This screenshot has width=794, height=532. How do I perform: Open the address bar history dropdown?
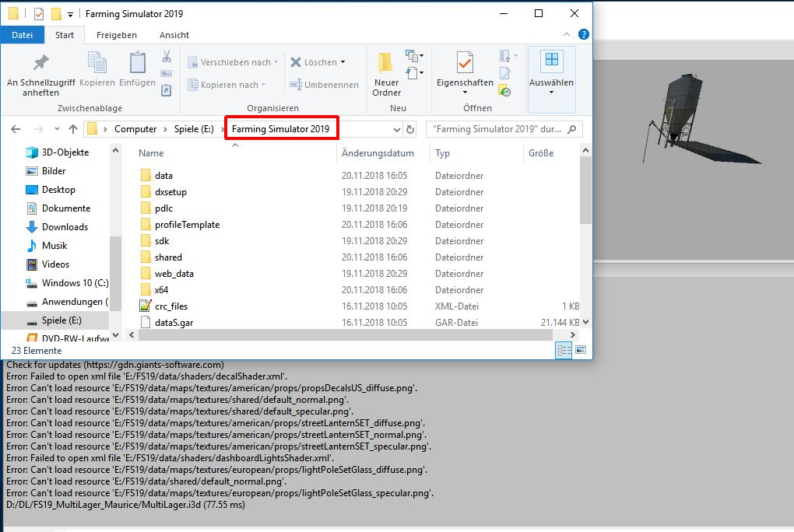[x=396, y=130]
